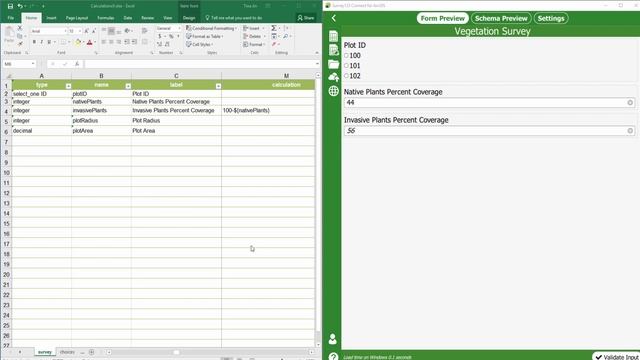Select the decimal cell in type column

tap(42, 131)
